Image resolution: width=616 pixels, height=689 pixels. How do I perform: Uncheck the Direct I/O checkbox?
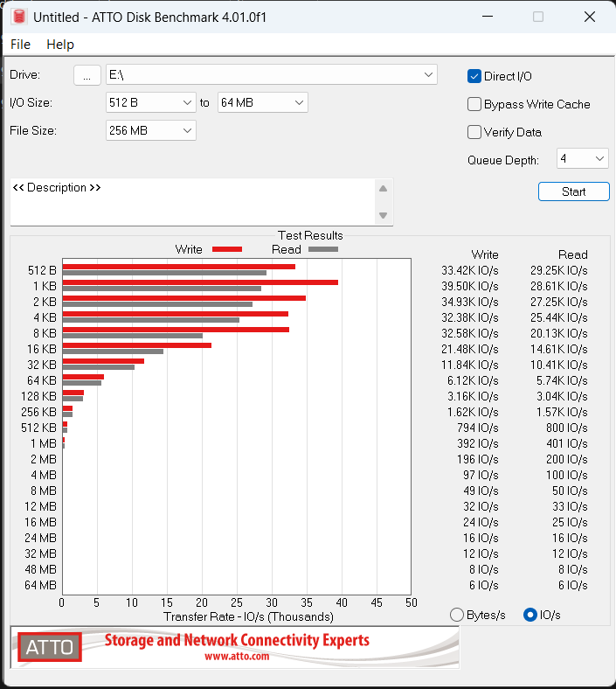pos(474,76)
